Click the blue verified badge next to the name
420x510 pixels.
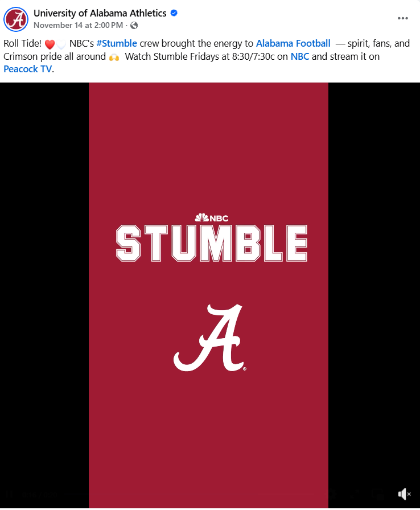coord(172,13)
